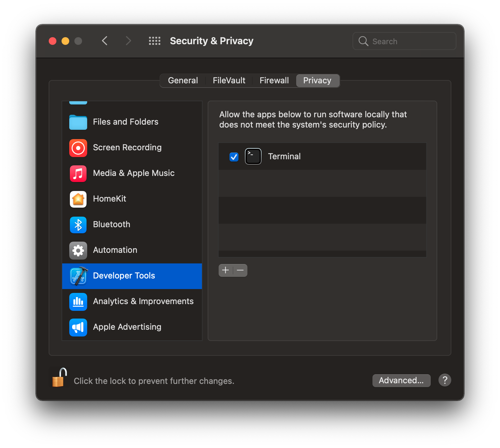Click the Terminal app icon
This screenshot has width=500, height=448.
coord(253,156)
